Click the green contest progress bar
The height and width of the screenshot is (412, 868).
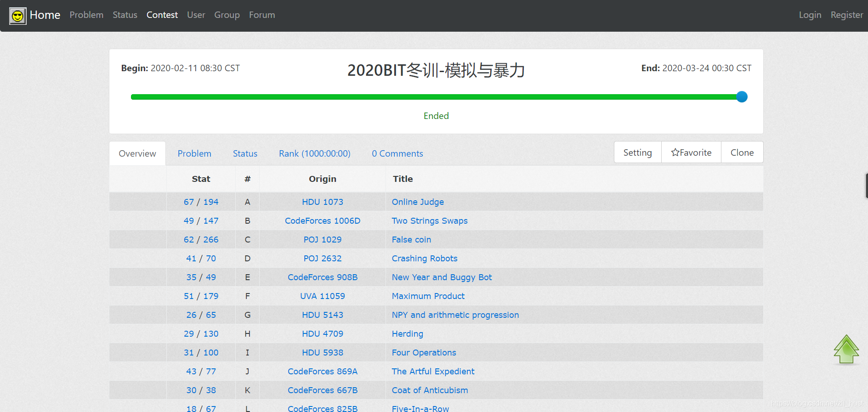436,97
